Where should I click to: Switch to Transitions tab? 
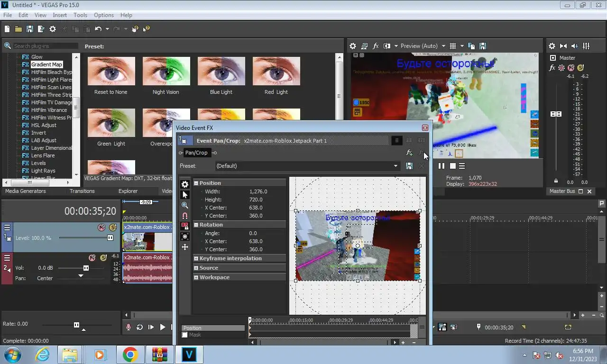pyautogui.click(x=82, y=191)
